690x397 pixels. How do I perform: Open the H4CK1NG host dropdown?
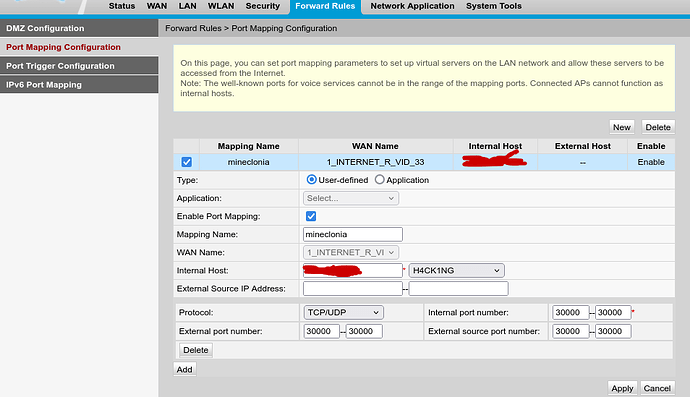pyautogui.click(x=456, y=270)
